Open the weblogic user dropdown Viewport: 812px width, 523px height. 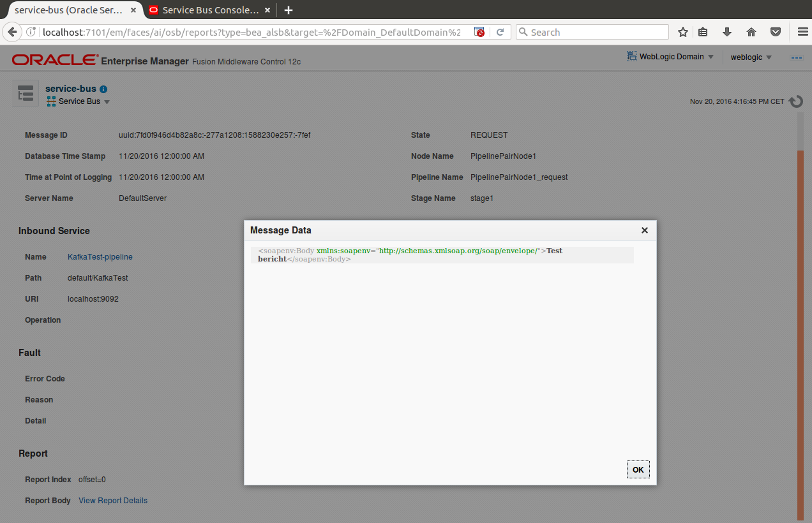pos(751,57)
